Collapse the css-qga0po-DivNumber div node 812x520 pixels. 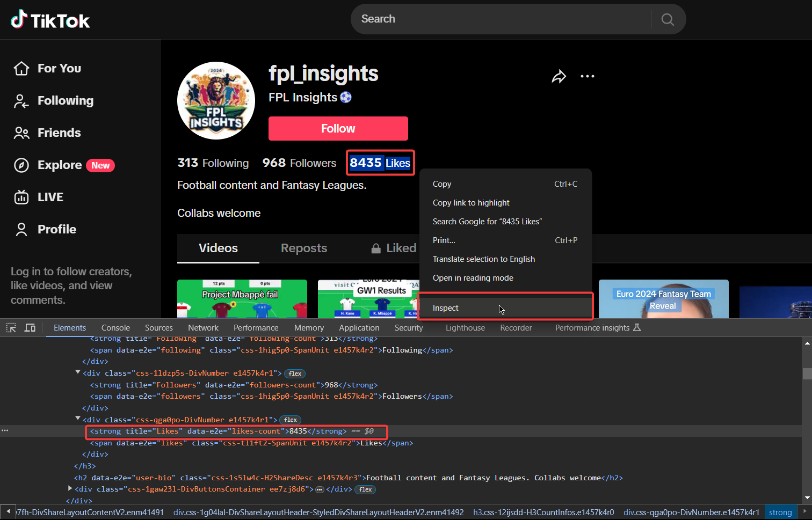[78, 419]
